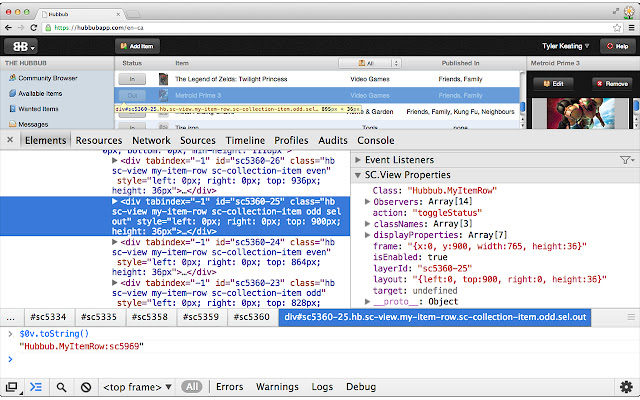Select the All console filter
The height and width of the screenshot is (400, 640).
click(x=192, y=386)
